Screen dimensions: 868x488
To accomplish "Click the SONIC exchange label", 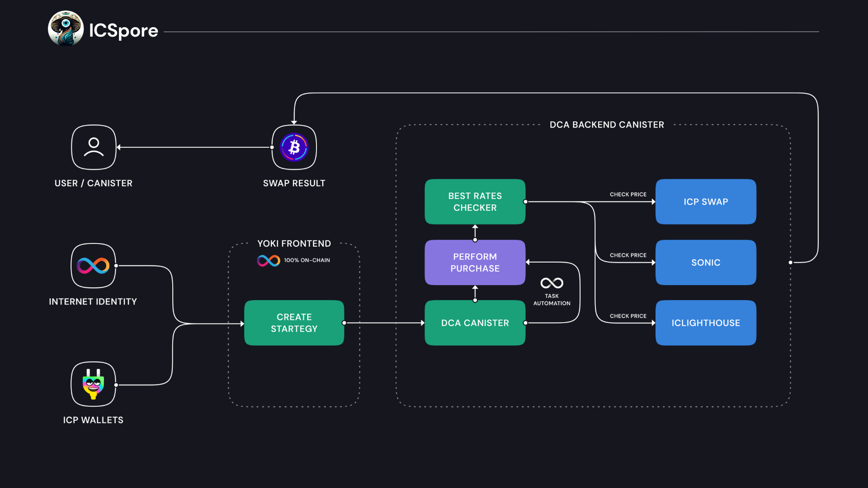I will point(706,262).
